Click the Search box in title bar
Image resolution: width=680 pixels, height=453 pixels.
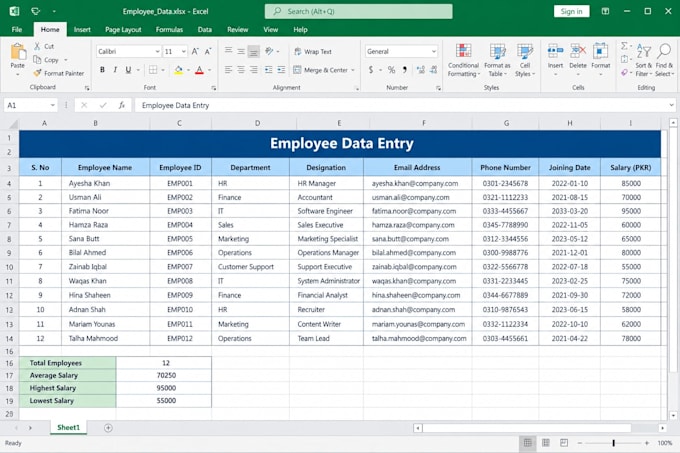click(x=359, y=11)
